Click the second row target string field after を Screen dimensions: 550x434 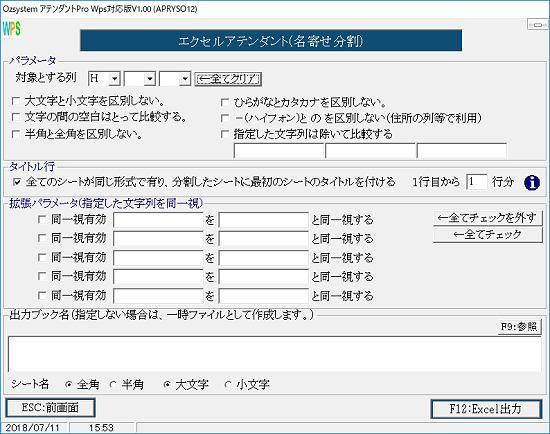(x=263, y=239)
